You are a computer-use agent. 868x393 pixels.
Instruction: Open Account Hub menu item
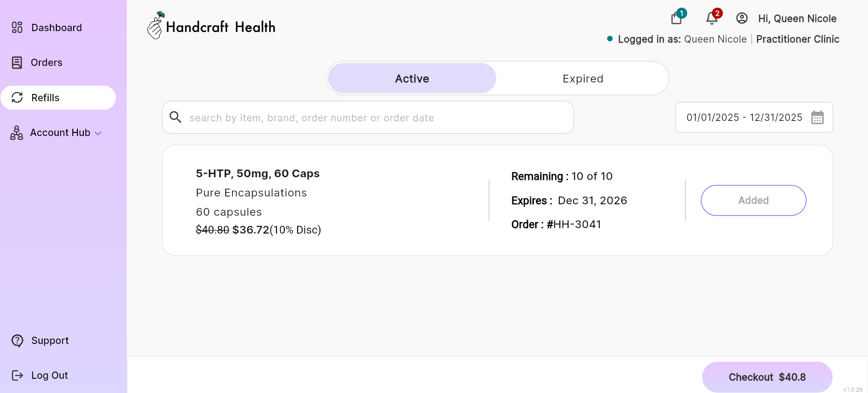[x=60, y=133]
